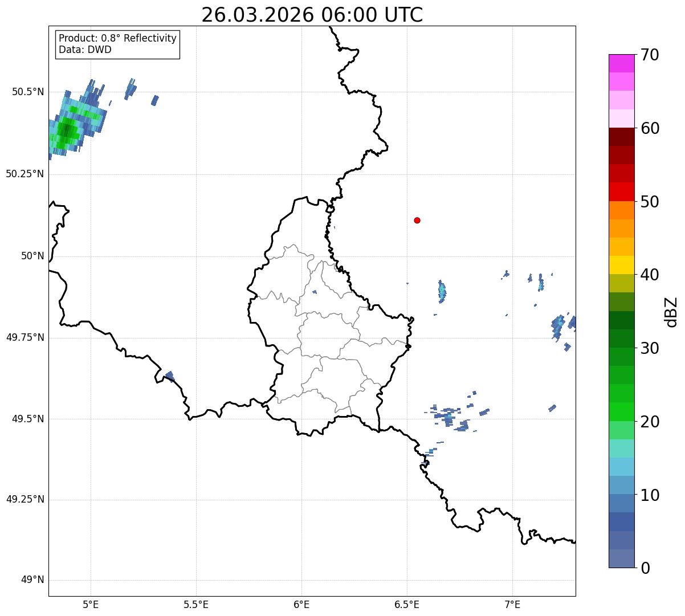Click the colorbar tick label 70
Viewport: 685px width, 616px height.
coord(650,55)
